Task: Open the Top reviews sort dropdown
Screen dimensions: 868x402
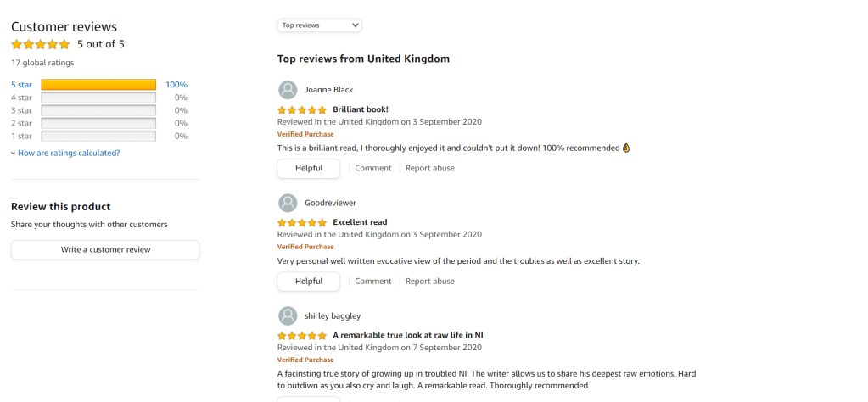Action: [x=319, y=25]
